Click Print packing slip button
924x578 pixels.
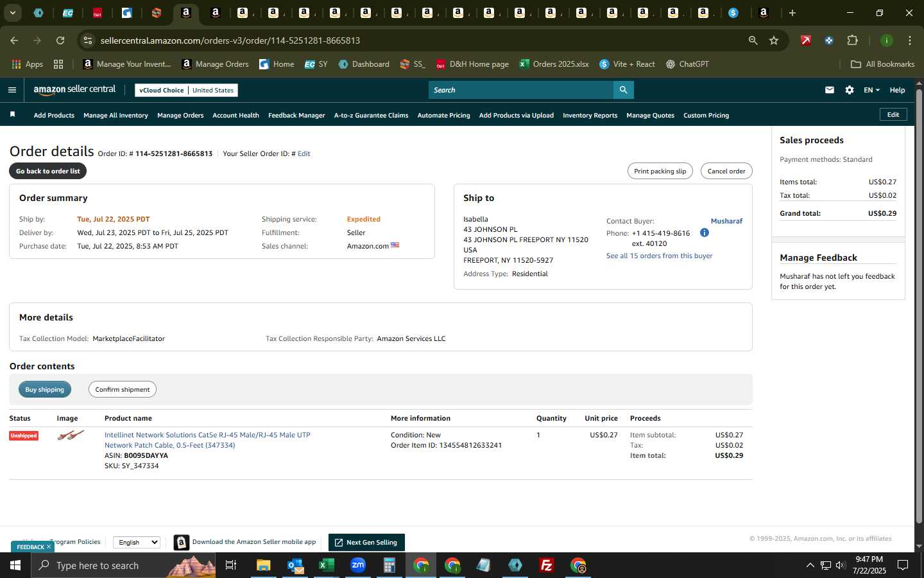pos(660,171)
